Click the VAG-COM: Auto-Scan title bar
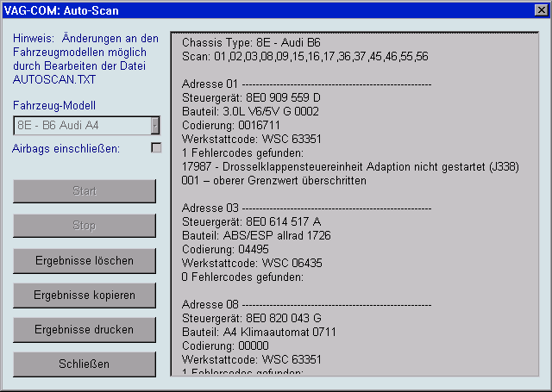This screenshot has width=552, height=392. [x=259, y=10]
